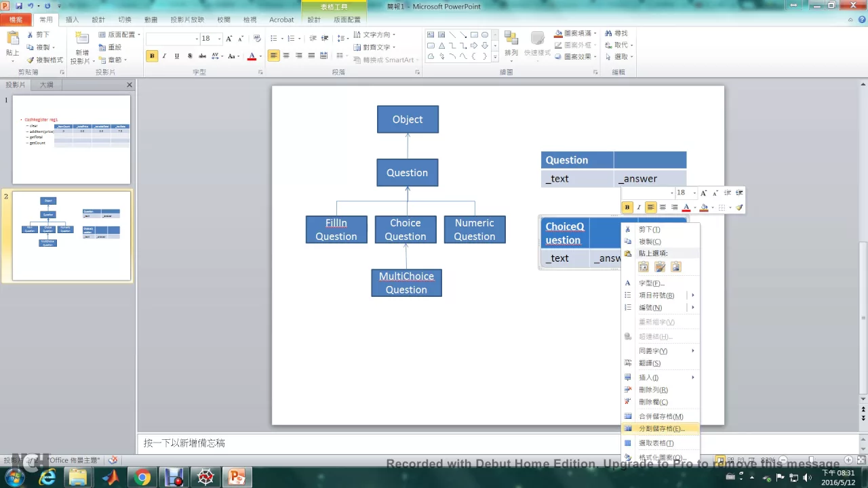Click the ribbon font color A icon
The height and width of the screenshot is (488, 868).
click(252, 56)
